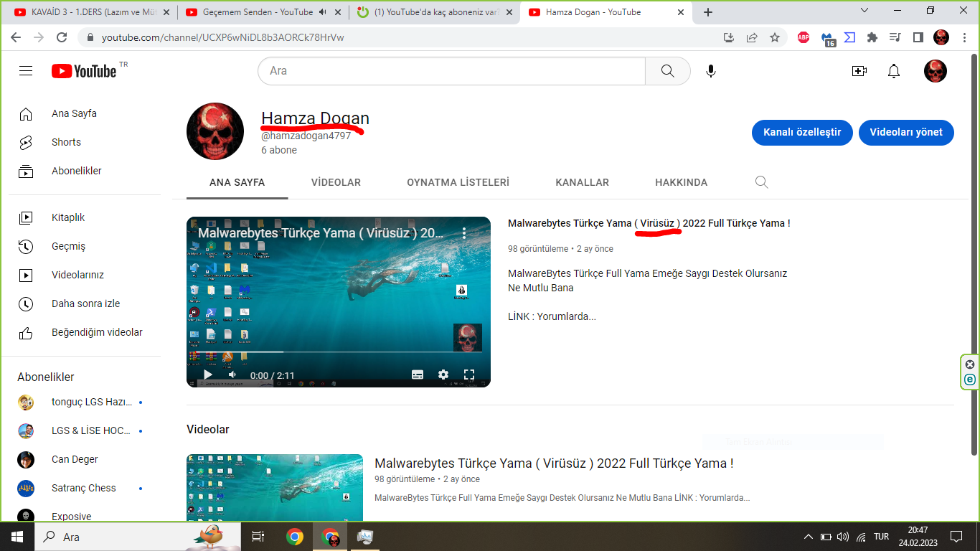The width and height of the screenshot is (980, 551).
Task: Open the YouTube account avatar menu
Action: (936, 71)
